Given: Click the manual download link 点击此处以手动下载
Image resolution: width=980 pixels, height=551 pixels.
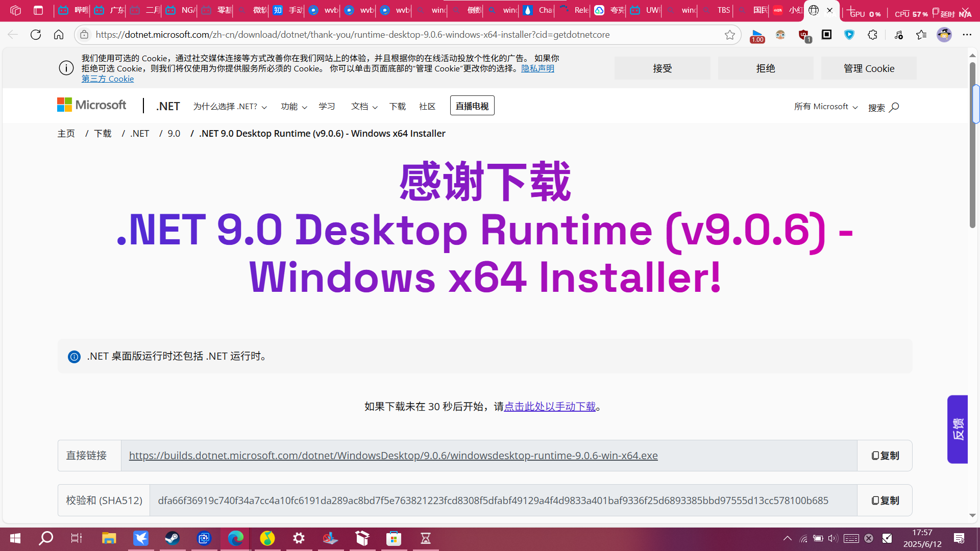Looking at the screenshot, I should click(550, 407).
